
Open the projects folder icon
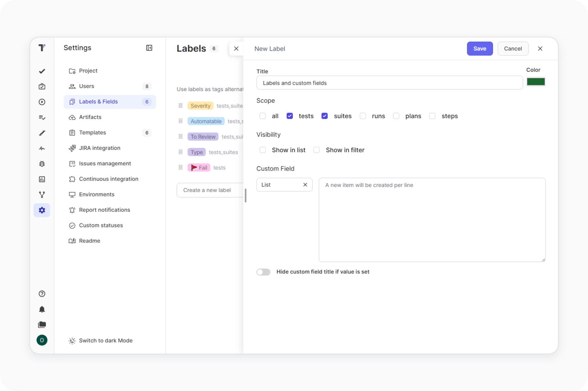(42, 325)
